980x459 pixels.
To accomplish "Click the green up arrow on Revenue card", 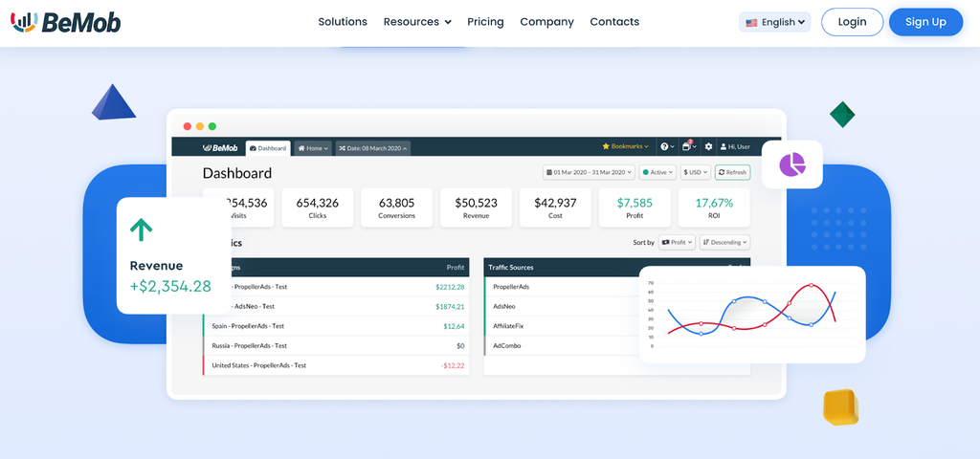I will tap(142, 230).
